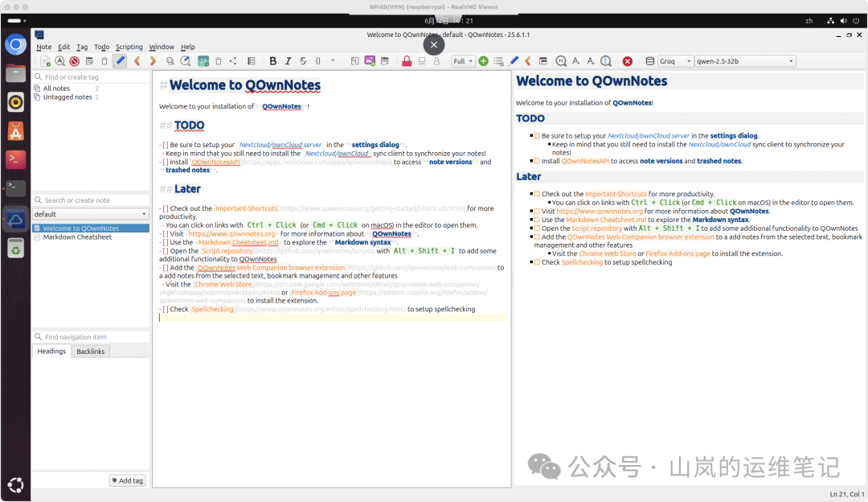Apply bold formatting from the toolbar
This screenshot has height=502, width=868.
tap(273, 61)
